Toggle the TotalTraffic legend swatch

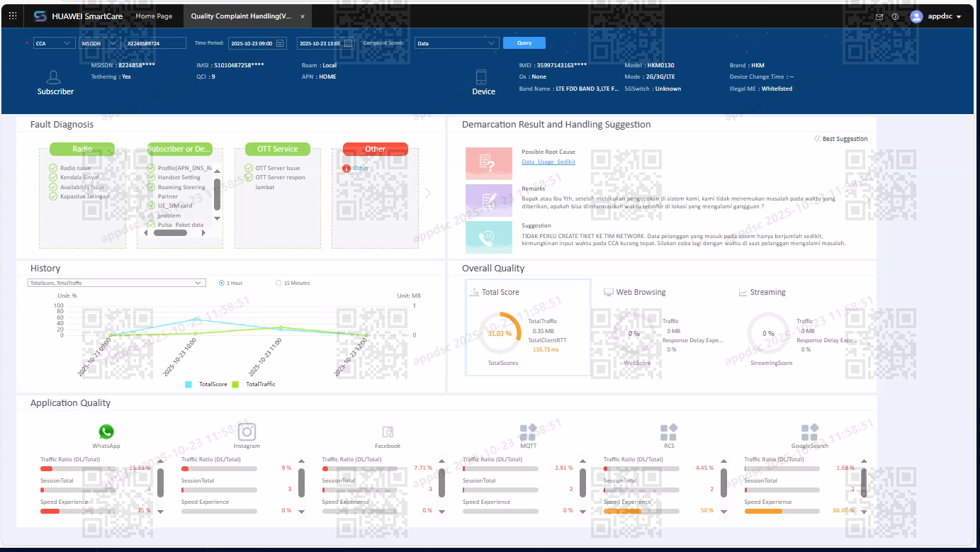click(235, 384)
